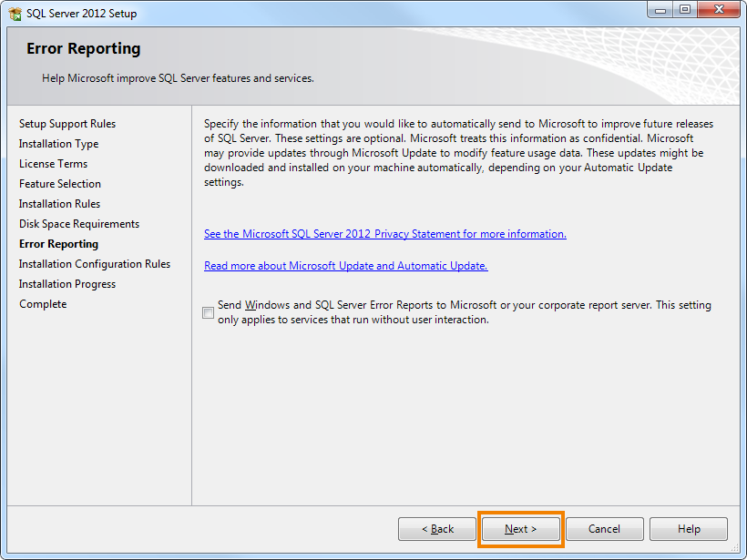Open setup Help
The width and height of the screenshot is (747, 560).
[689, 529]
